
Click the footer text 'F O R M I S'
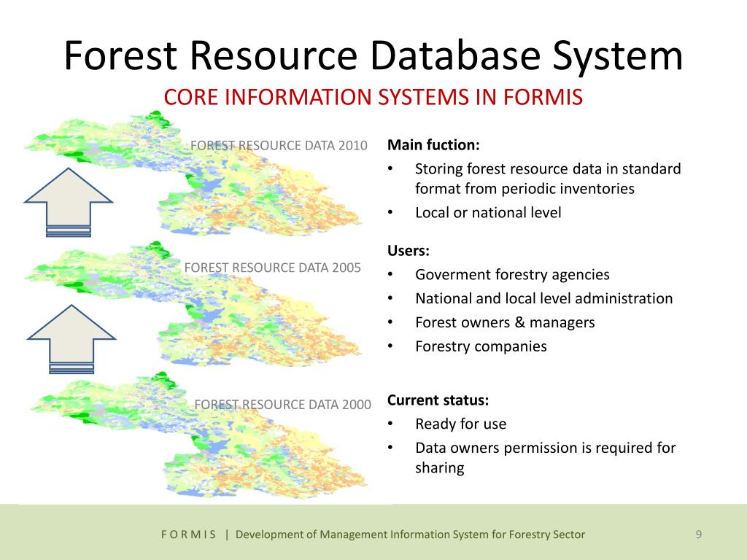click(x=188, y=534)
